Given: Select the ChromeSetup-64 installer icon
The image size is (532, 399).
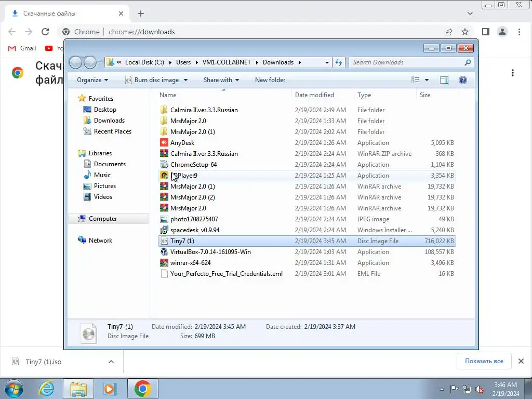Looking at the screenshot, I should 164,164.
